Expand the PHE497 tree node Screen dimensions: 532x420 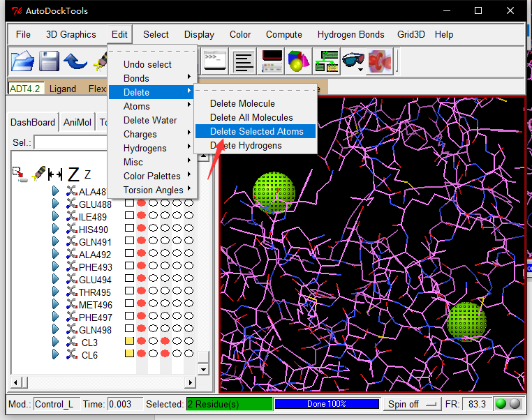click(55, 316)
